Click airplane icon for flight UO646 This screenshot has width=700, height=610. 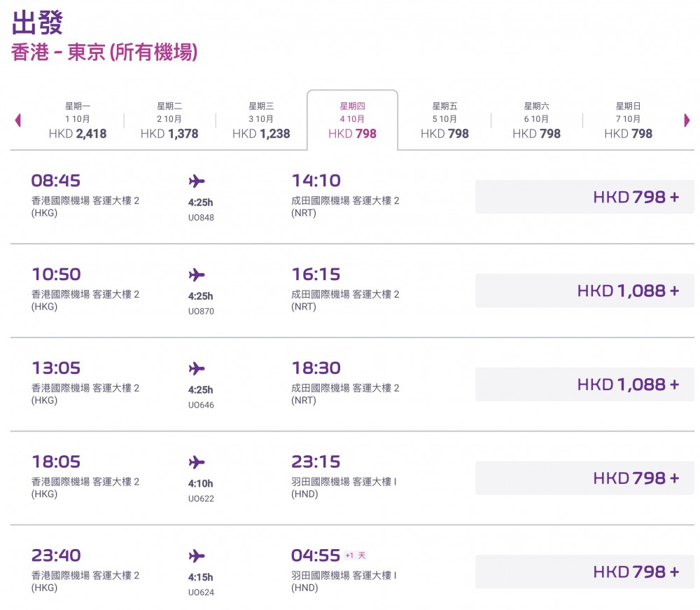pyautogui.click(x=197, y=368)
